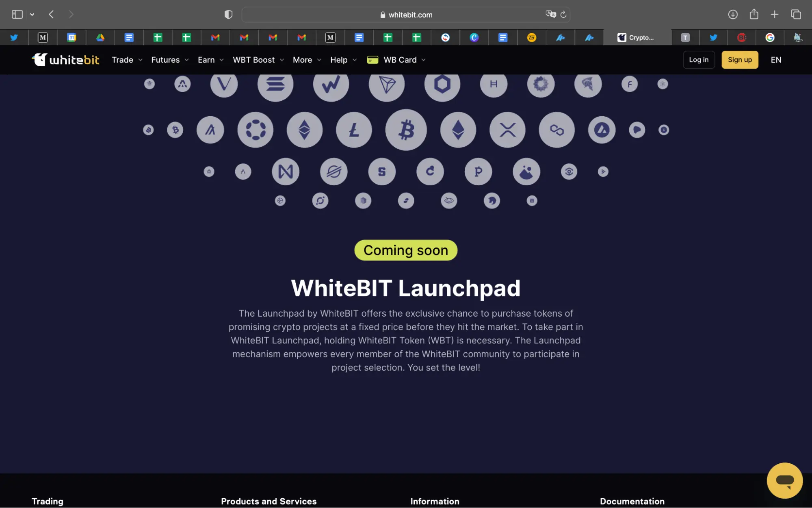Expand the sidebar dropdown chevron
This screenshot has width=812, height=508.
(x=32, y=15)
